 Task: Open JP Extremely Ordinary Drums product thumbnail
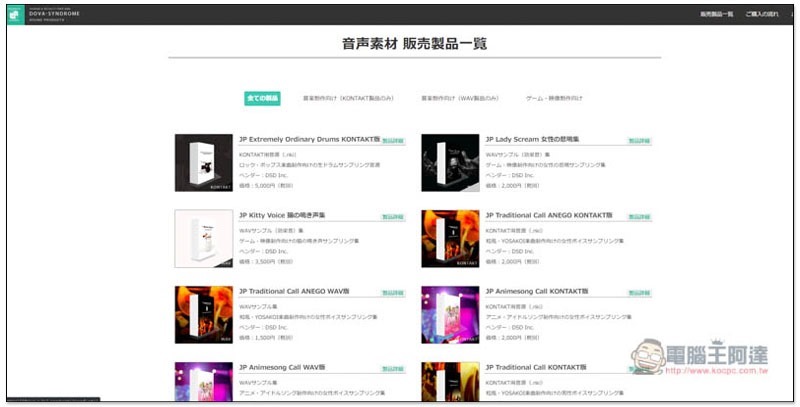[203, 163]
